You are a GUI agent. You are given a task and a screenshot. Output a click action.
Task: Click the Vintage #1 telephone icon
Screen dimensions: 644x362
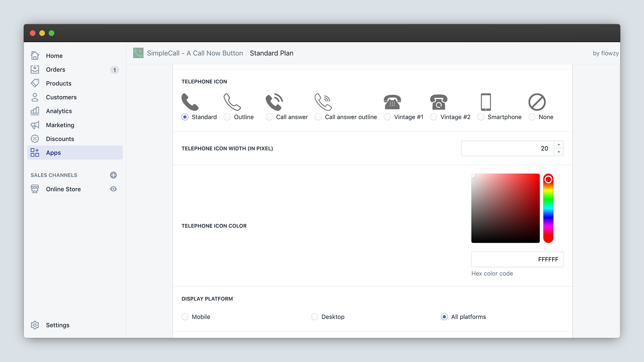(x=392, y=102)
